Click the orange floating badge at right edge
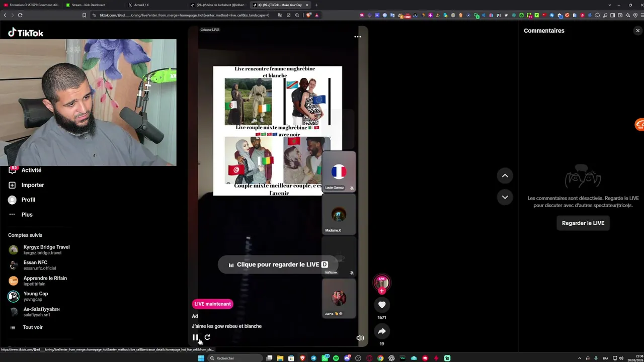Screen dimensions: 644x362 coord(639,124)
